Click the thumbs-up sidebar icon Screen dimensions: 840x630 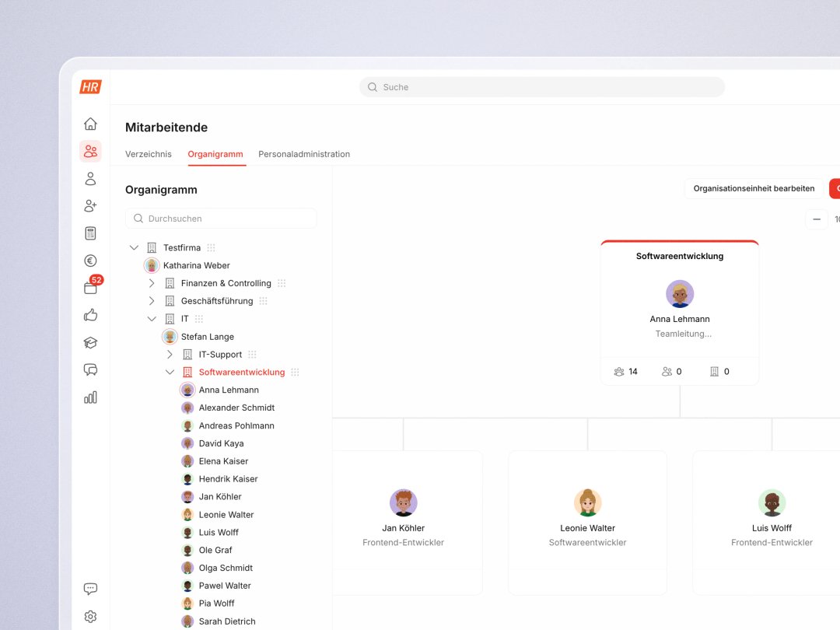coord(90,315)
